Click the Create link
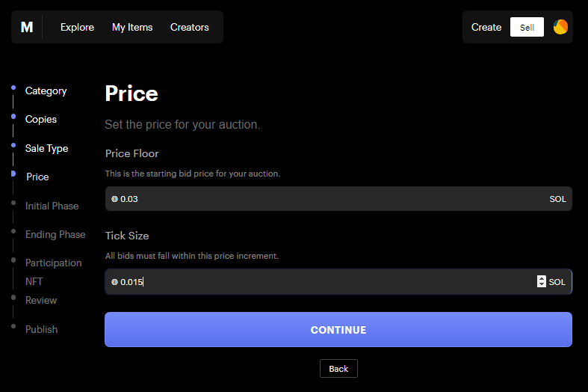The height and width of the screenshot is (392, 588). [x=486, y=27]
